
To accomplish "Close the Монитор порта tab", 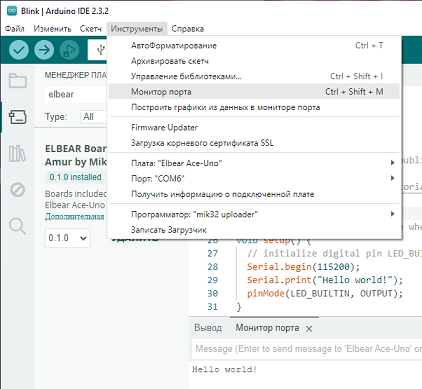I will coord(309,329).
